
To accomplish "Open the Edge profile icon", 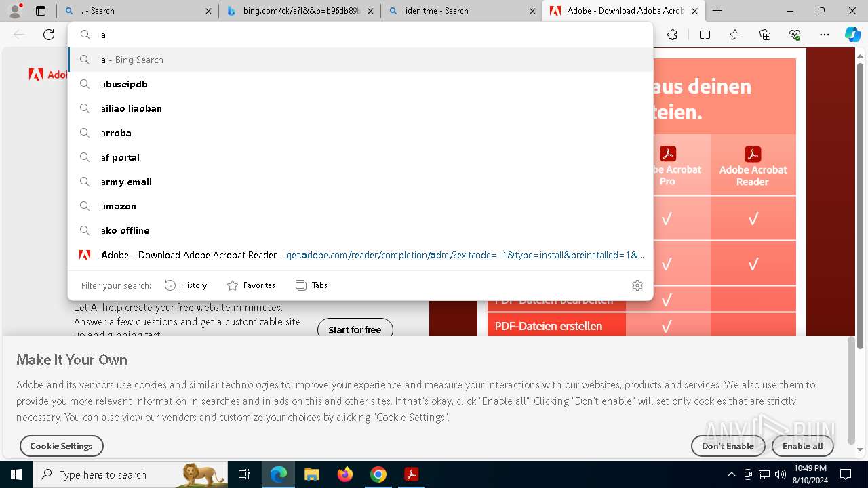I will (15, 11).
